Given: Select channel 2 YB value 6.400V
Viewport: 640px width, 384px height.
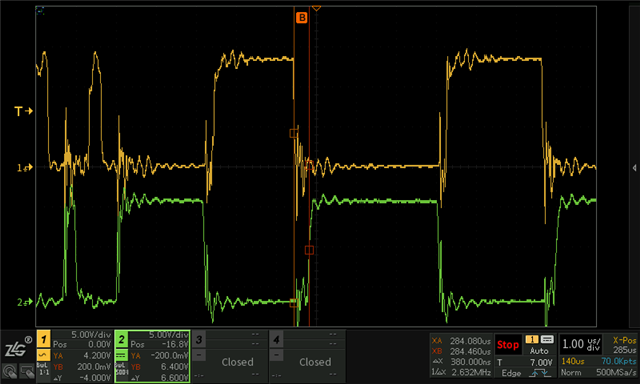Looking at the screenshot, I should click(174, 366).
